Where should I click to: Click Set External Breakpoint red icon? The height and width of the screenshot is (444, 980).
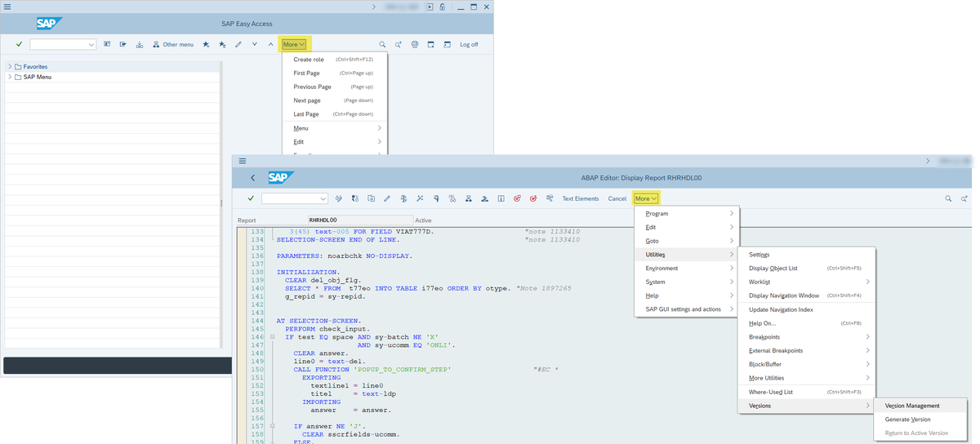coord(533,198)
